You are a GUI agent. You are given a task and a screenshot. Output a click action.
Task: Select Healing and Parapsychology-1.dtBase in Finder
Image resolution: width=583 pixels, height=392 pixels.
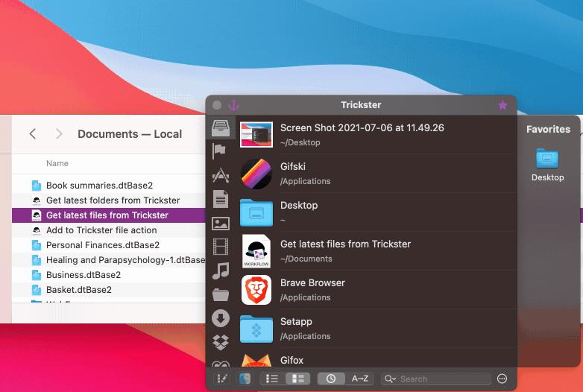pos(125,260)
